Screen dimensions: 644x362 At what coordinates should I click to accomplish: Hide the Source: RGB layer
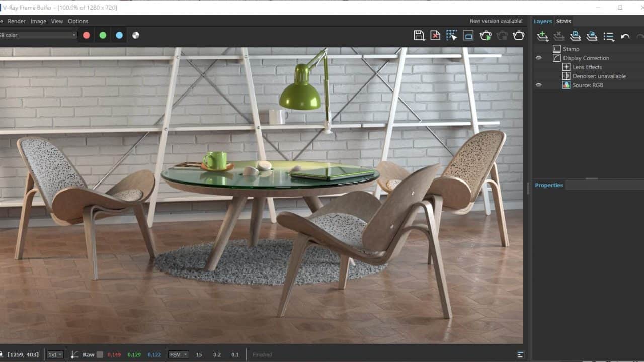coord(539,85)
